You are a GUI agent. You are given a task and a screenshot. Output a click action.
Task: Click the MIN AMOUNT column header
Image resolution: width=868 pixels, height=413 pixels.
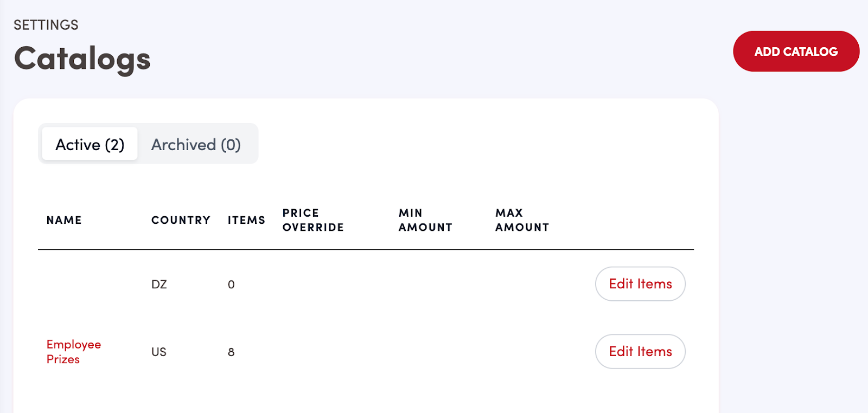pos(425,220)
